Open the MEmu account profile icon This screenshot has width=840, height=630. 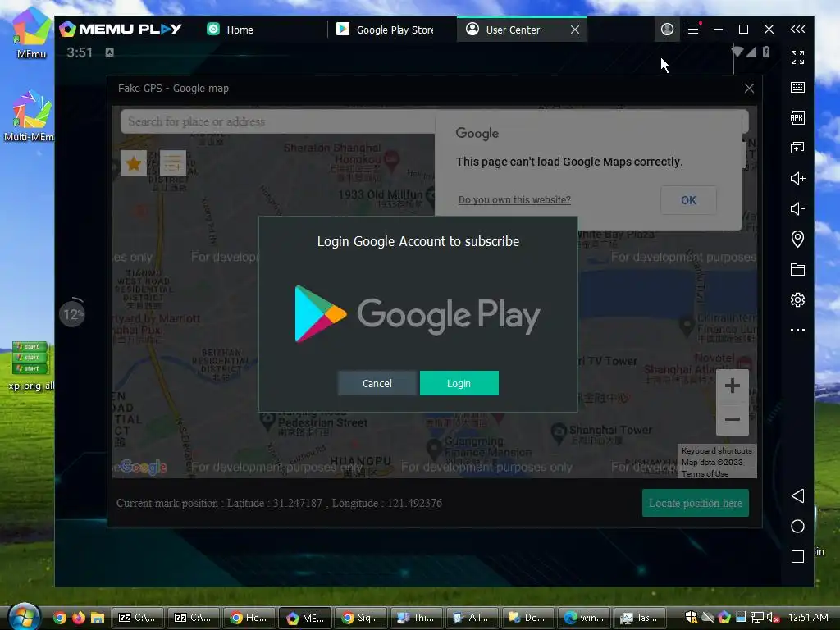(667, 29)
